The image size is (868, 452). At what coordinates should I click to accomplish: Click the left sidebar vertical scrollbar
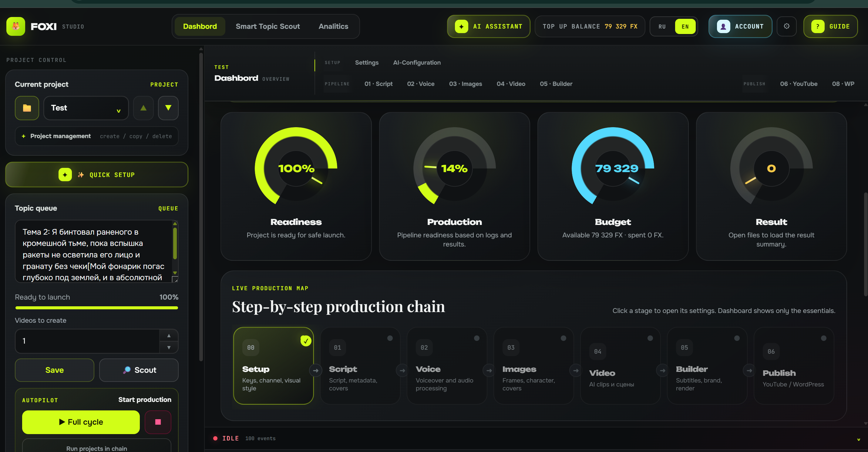pyautogui.click(x=201, y=206)
